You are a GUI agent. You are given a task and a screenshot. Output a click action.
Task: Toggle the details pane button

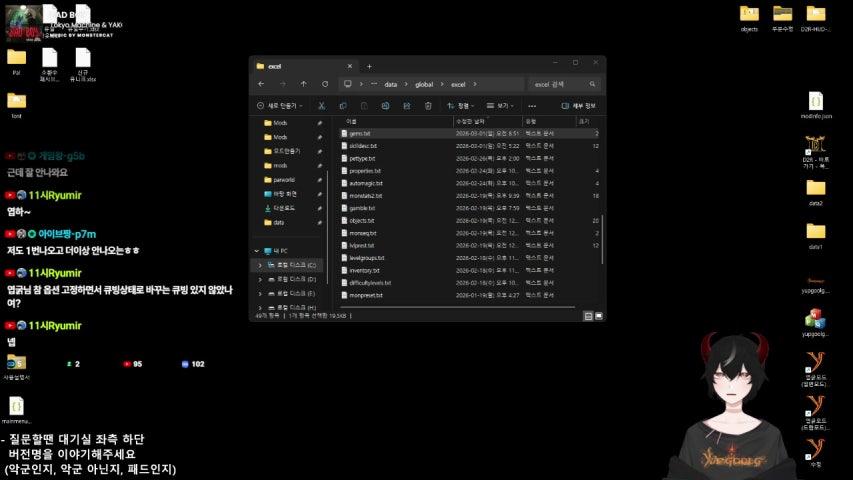pos(578,106)
